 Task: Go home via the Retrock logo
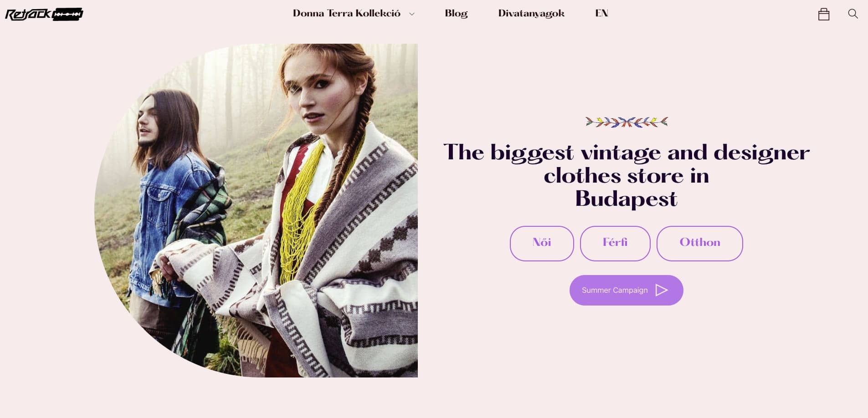(x=44, y=14)
